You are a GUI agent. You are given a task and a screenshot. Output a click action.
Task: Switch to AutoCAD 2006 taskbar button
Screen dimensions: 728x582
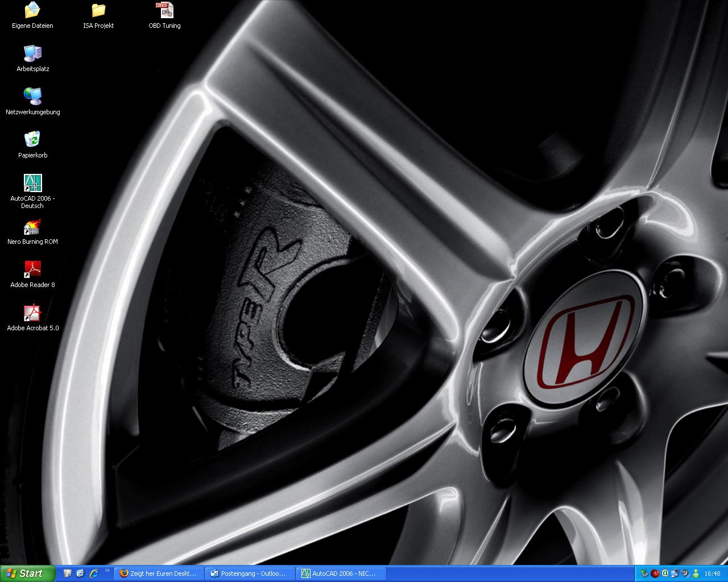(x=341, y=573)
